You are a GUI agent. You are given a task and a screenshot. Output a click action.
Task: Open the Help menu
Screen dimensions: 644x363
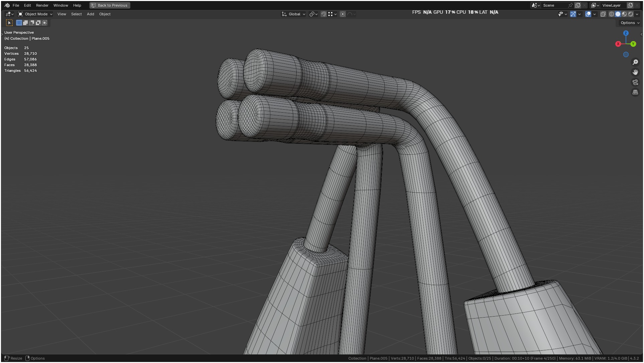[x=77, y=5]
